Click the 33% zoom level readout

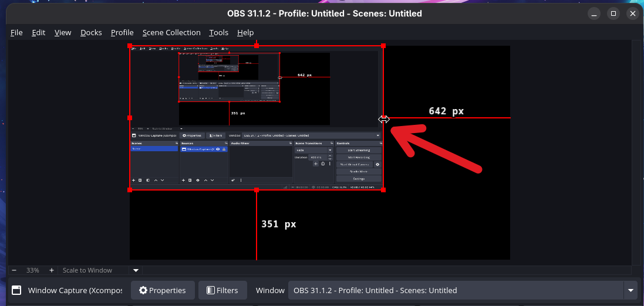point(33,270)
